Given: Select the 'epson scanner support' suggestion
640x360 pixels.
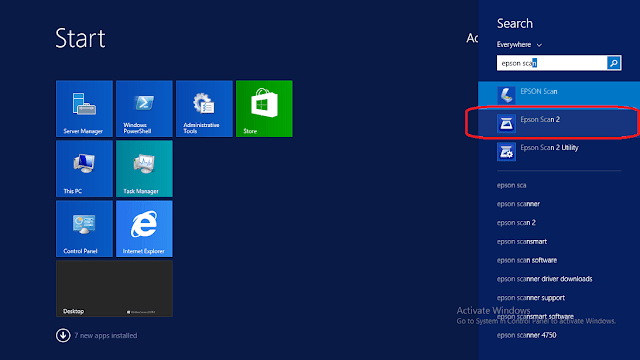Looking at the screenshot, I should tap(531, 298).
